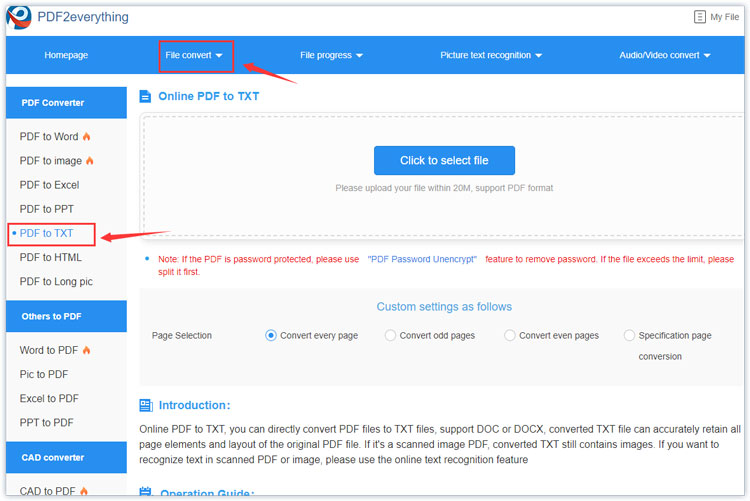Go to the Homepage tab
The height and width of the screenshot is (501, 750).
pos(66,56)
